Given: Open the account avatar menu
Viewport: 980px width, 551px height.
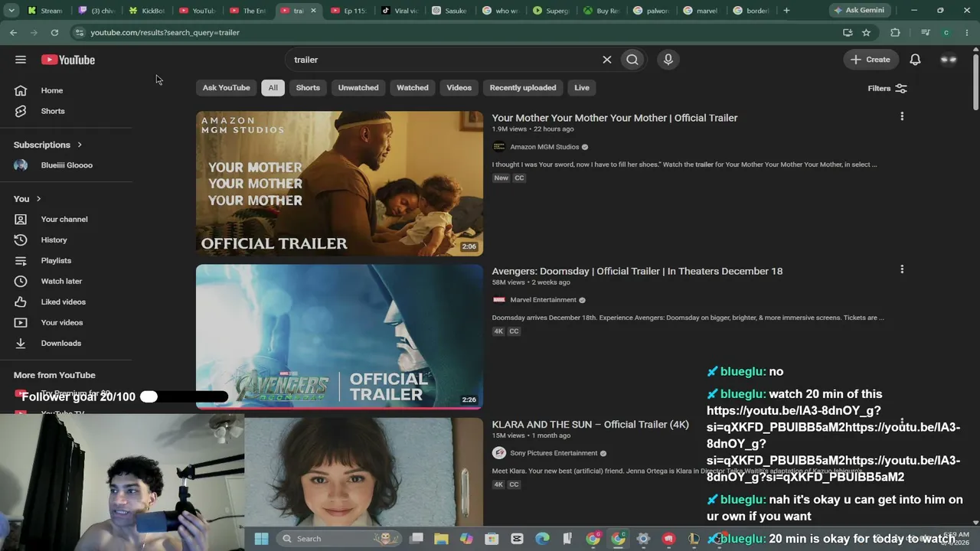Looking at the screenshot, I should point(949,60).
